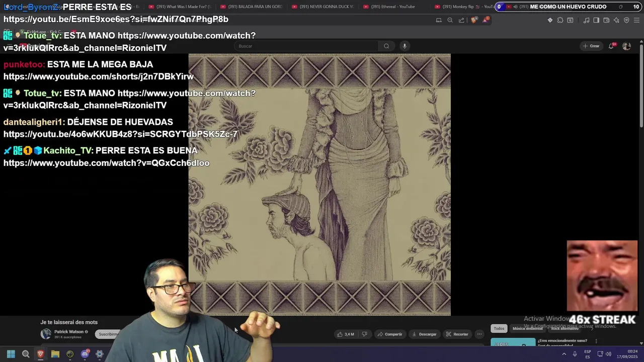Click the video player album artwork
The image size is (644, 362).
pyautogui.click(x=319, y=185)
